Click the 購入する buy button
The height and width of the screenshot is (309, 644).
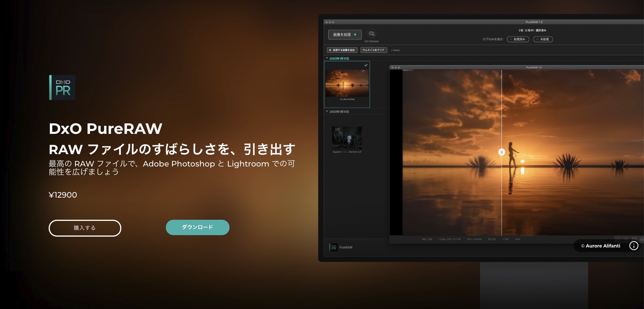click(85, 228)
